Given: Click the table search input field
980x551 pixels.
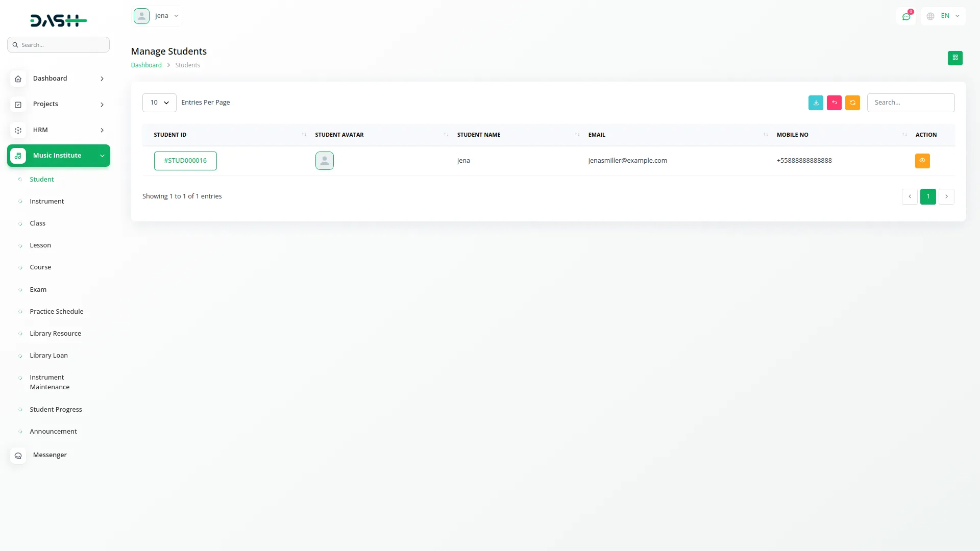Looking at the screenshot, I should (910, 103).
